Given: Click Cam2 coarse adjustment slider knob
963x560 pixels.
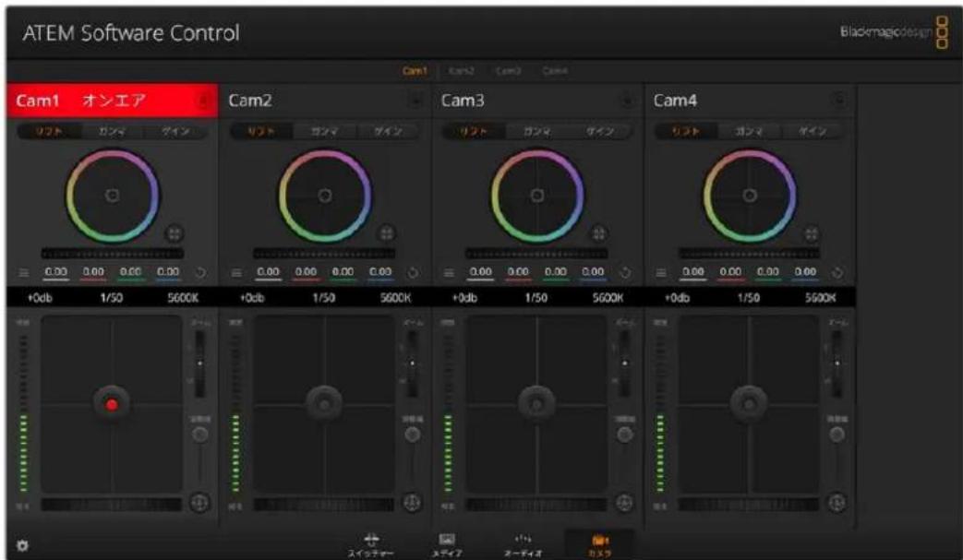Looking at the screenshot, I should 412,435.
